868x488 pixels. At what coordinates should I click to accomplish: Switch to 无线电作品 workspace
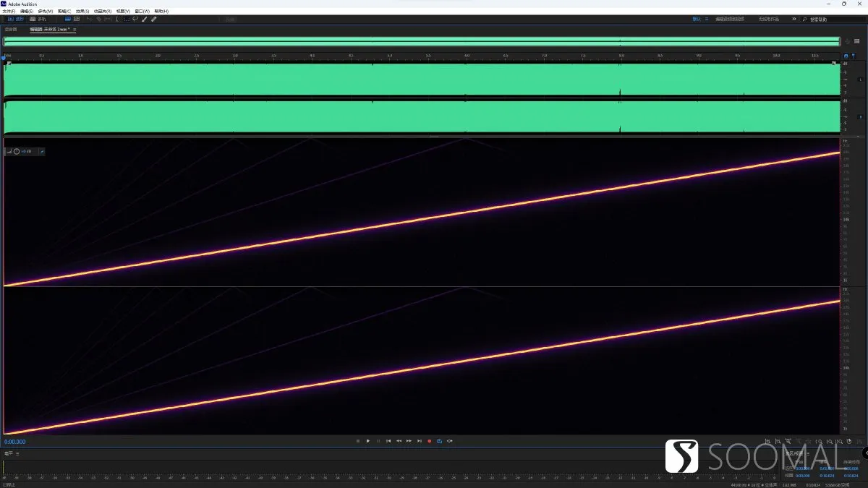(769, 19)
